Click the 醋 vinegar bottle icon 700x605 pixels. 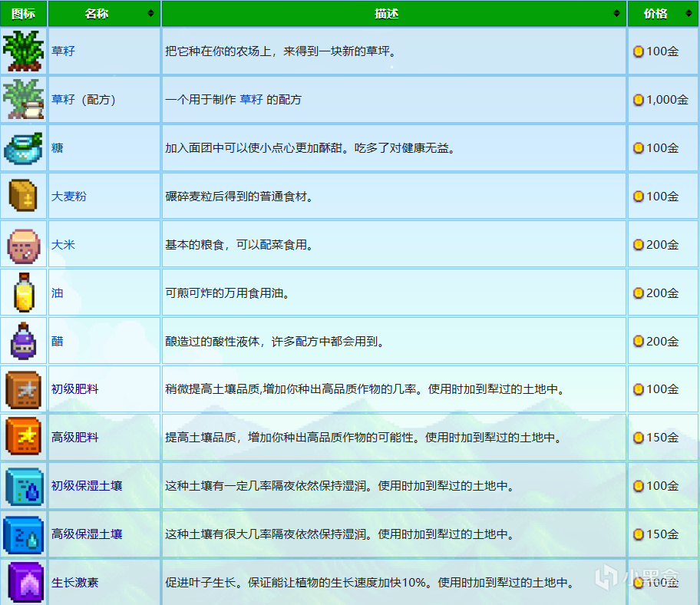(x=23, y=341)
